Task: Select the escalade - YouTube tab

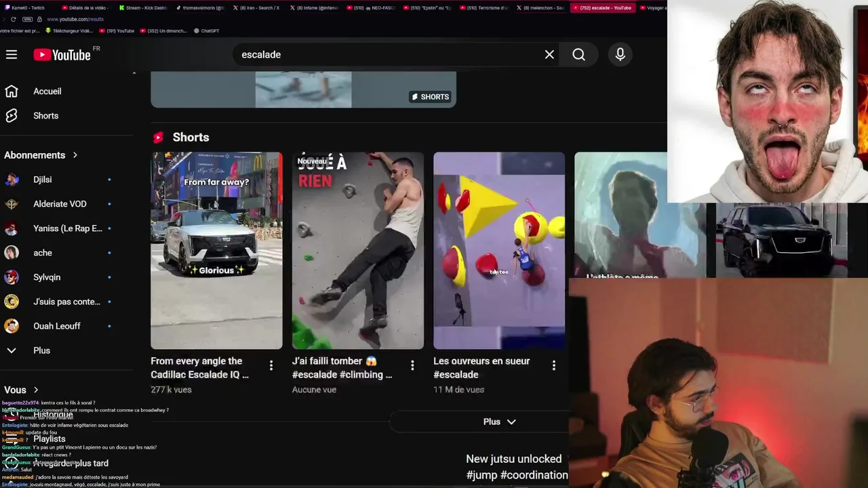Action: [x=602, y=7]
